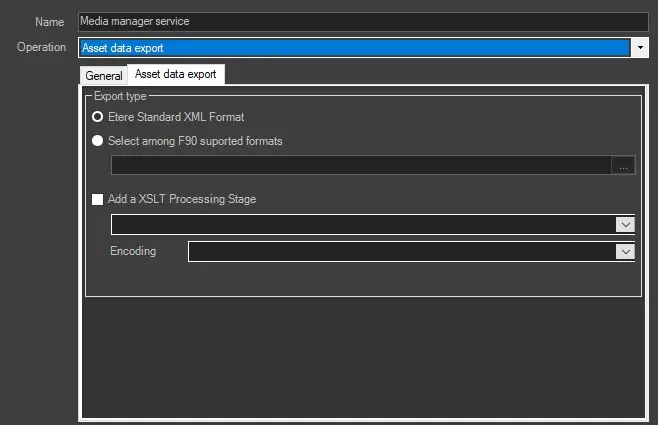Click the 'Operation' field label

(42, 47)
